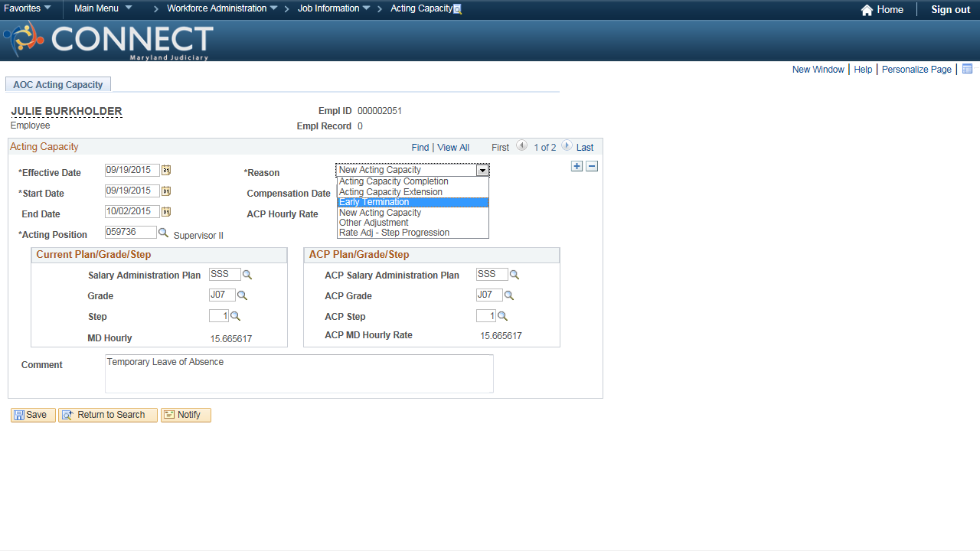The width and height of the screenshot is (980, 551).
Task: Open lookup for current Grade field
Action: coord(242,295)
